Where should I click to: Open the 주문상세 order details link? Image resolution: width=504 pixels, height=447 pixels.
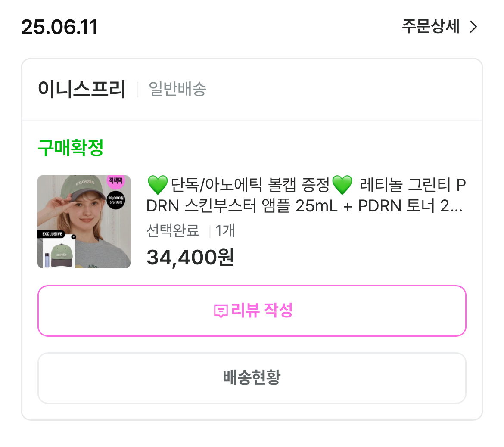click(431, 27)
